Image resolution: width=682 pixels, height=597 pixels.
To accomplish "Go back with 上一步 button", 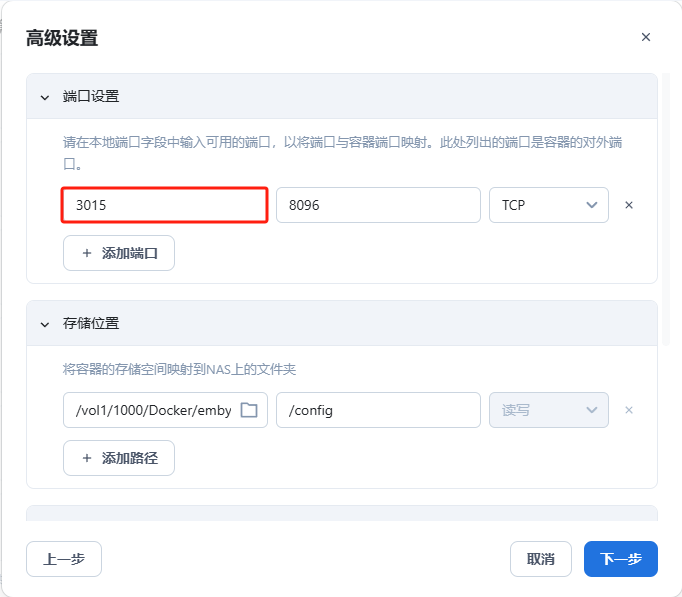I will [64, 559].
